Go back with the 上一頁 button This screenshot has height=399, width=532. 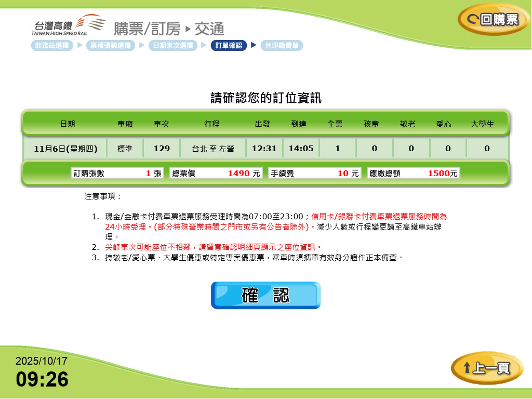click(x=487, y=368)
